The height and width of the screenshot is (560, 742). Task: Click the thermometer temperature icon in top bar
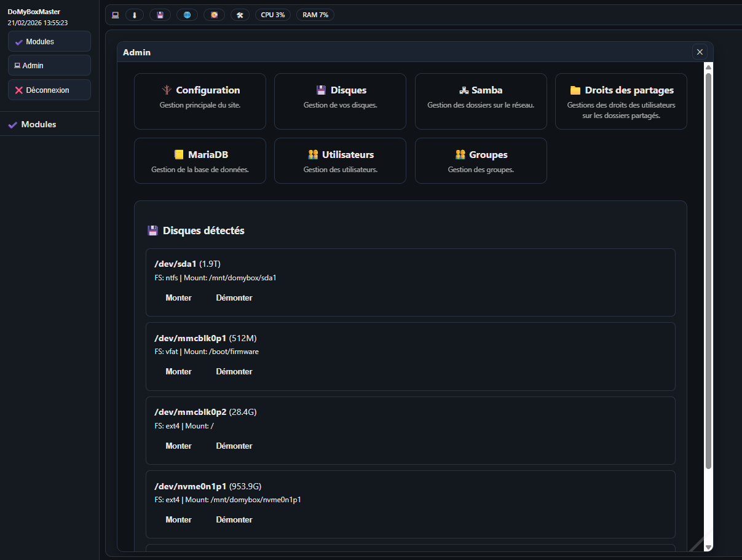[x=134, y=15]
